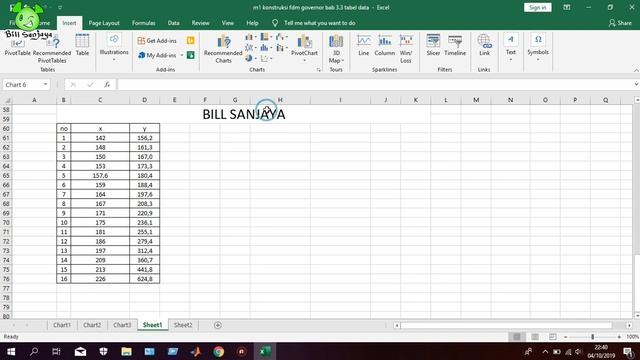
Task: Select cell with x value 157,6
Action: coord(100,176)
